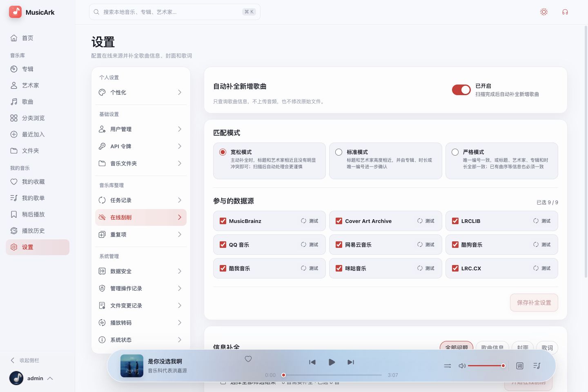
Task: Test the Cover Art Archive source
Action: (426, 221)
